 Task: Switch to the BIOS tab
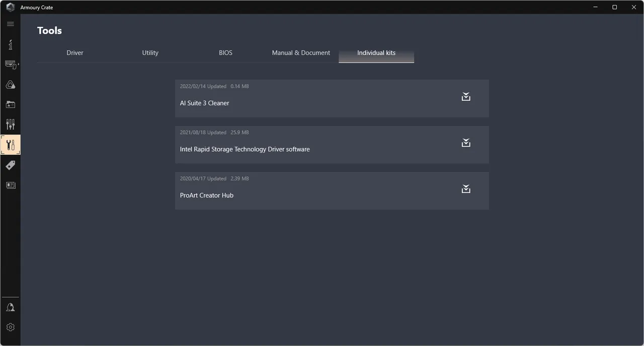click(226, 53)
